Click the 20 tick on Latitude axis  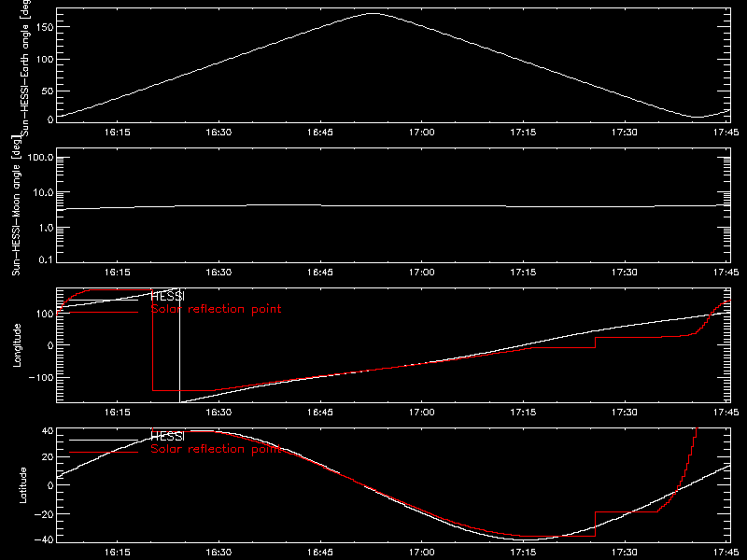pyautogui.click(x=48, y=457)
